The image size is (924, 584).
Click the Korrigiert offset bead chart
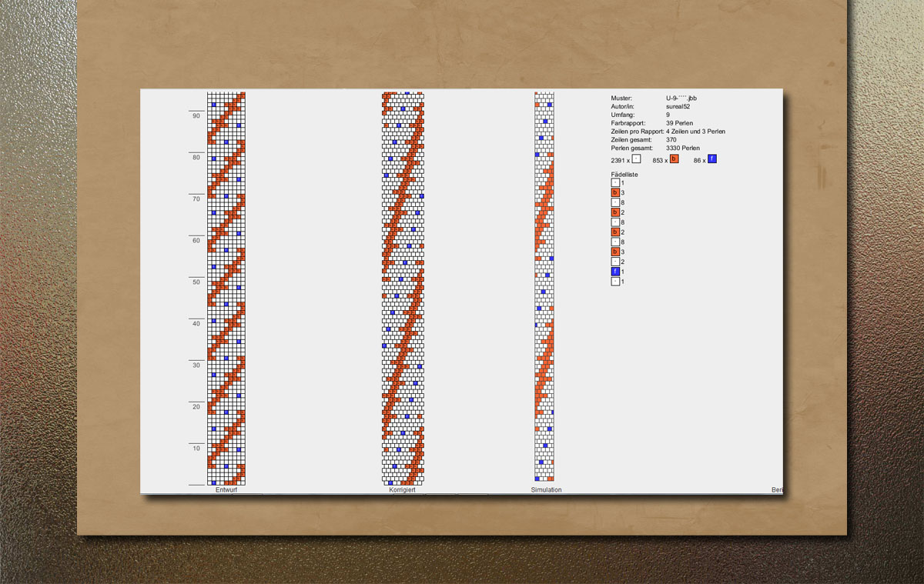pyautogui.click(x=403, y=289)
